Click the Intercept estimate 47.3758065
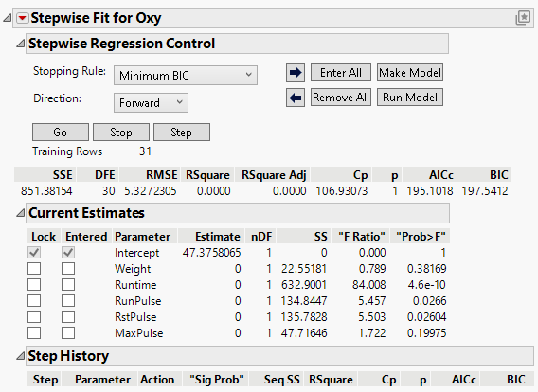 212,253
